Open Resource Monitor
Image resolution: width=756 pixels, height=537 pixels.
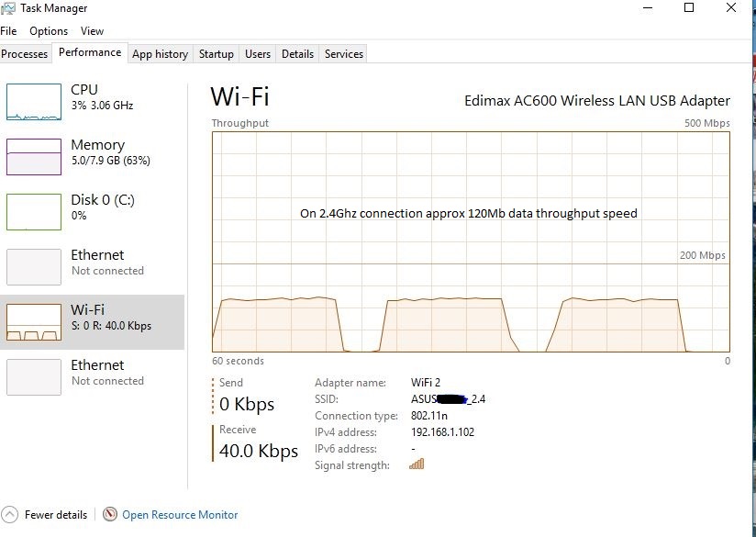pos(180,514)
